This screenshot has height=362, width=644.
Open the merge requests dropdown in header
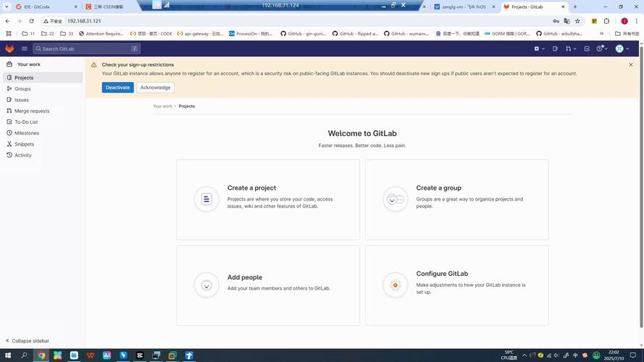coord(571,49)
